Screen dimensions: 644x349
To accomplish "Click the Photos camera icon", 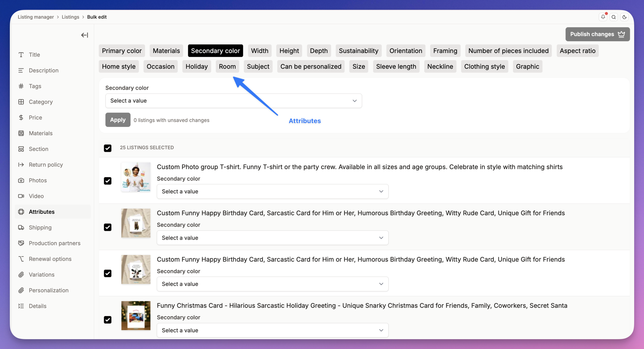I will pos(21,180).
